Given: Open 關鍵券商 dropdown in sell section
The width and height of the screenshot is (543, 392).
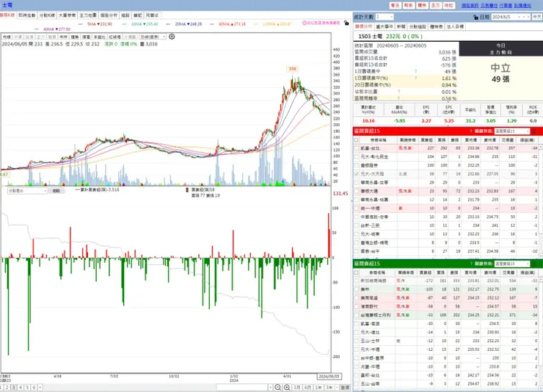Looking at the screenshot, I should click(512, 264).
